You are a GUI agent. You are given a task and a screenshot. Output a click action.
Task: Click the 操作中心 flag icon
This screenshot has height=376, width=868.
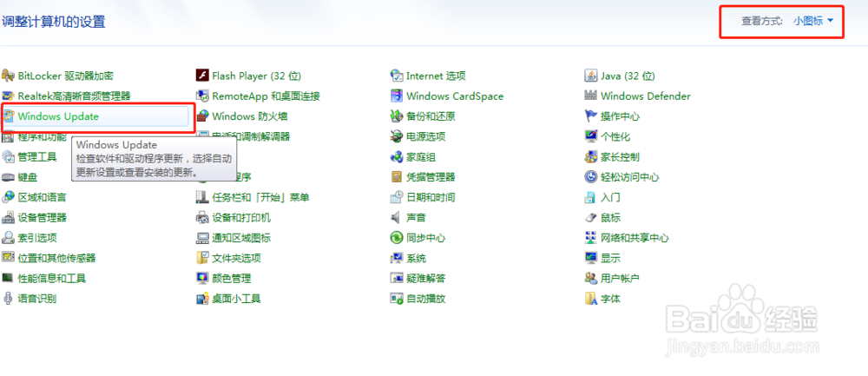pyautogui.click(x=591, y=116)
